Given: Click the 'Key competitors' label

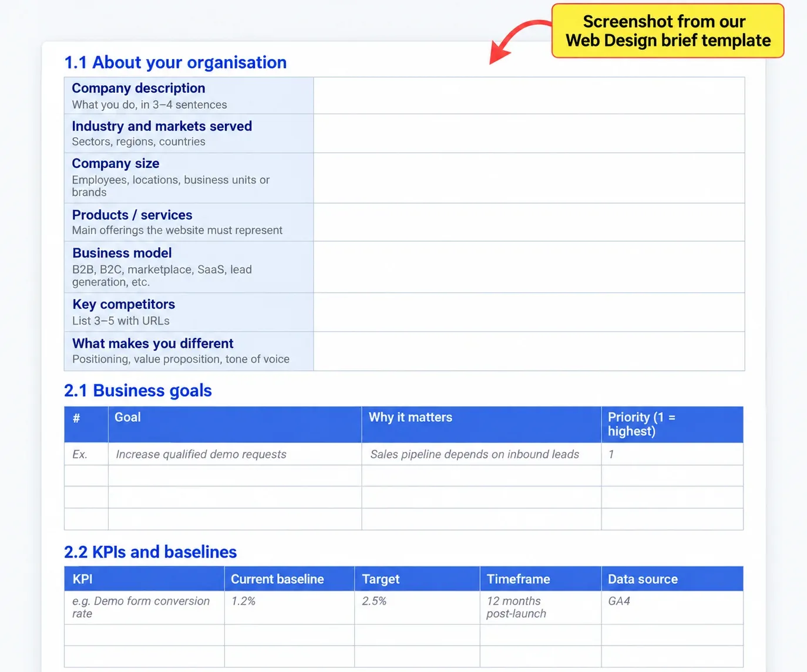Looking at the screenshot, I should 124,304.
